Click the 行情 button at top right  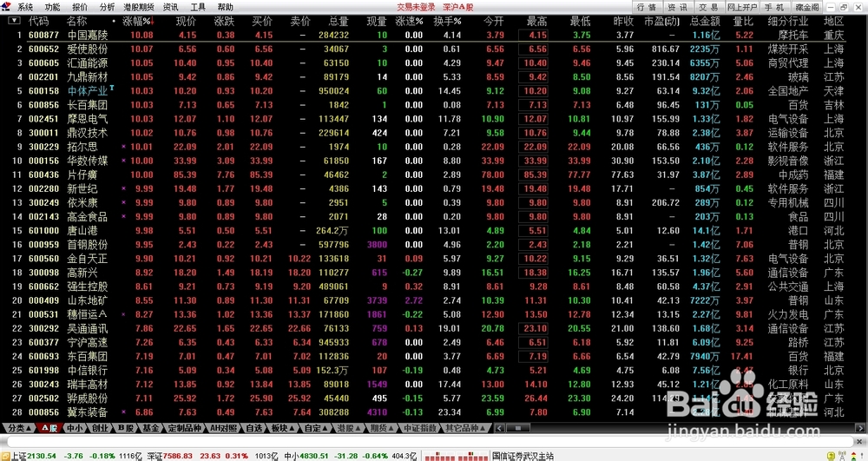pos(647,7)
